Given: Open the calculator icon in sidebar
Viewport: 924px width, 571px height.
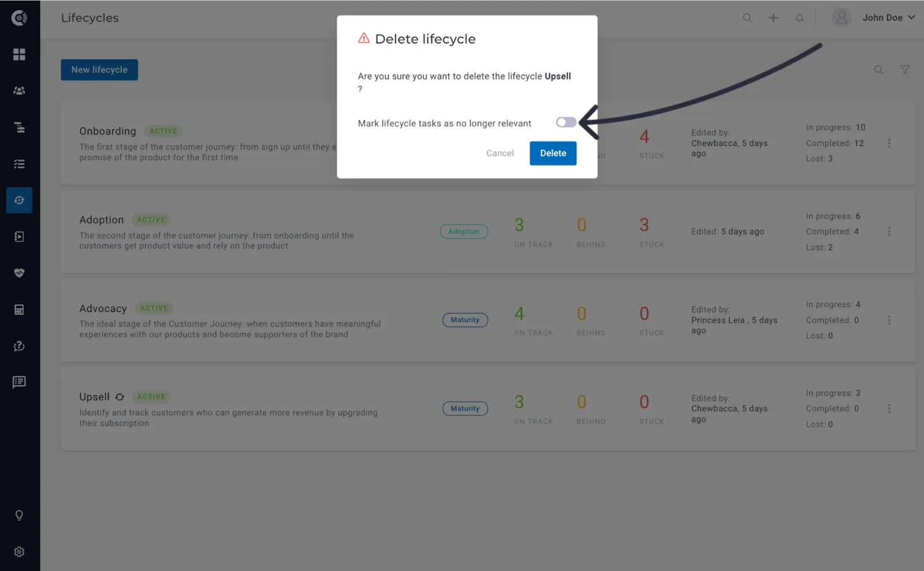Looking at the screenshot, I should [x=19, y=309].
